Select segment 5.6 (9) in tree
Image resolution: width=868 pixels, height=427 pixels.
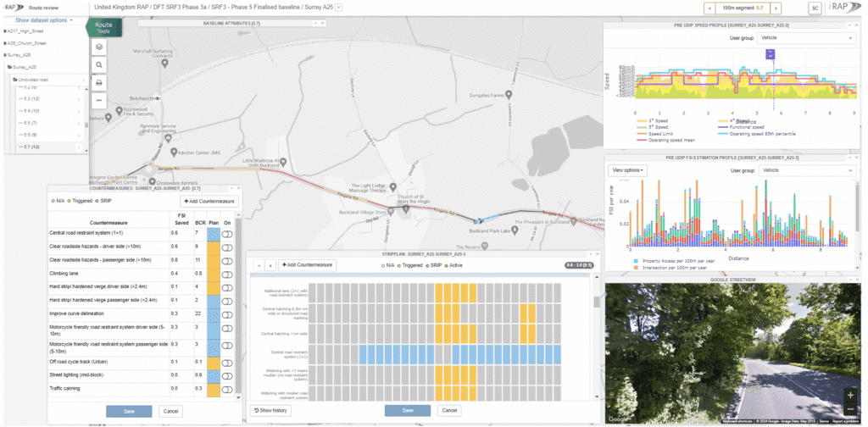click(x=27, y=135)
